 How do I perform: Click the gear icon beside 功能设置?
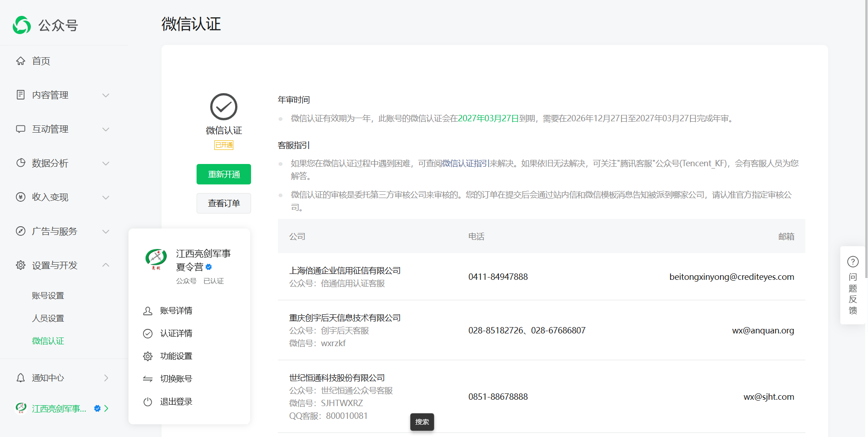[x=148, y=356]
